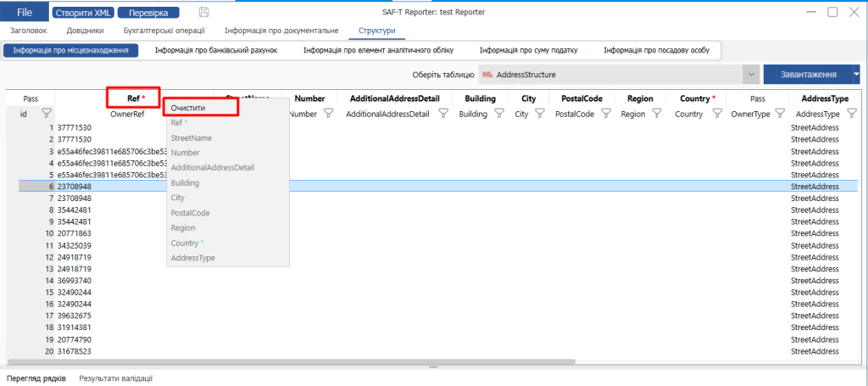Select the Структури tab
Viewport: 868px width, 386px height.
coord(376,31)
